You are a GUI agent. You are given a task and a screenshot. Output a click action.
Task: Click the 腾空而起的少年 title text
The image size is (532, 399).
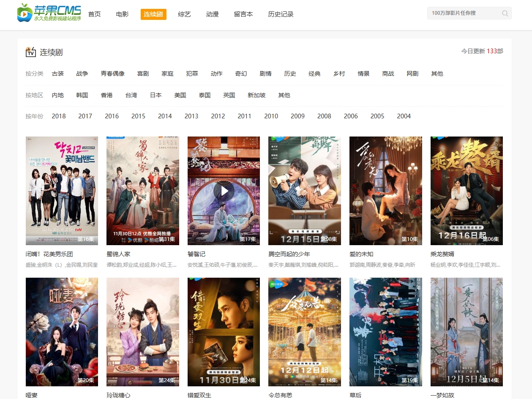[x=289, y=254]
